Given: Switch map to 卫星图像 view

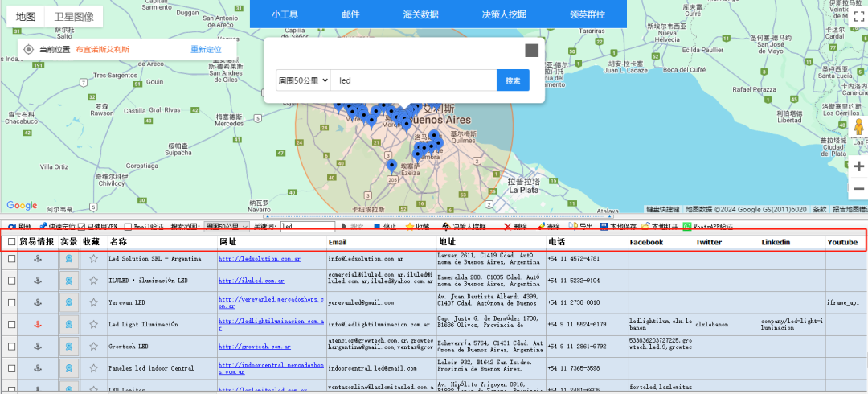Looking at the screenshot, I should (x=74, y=16).
